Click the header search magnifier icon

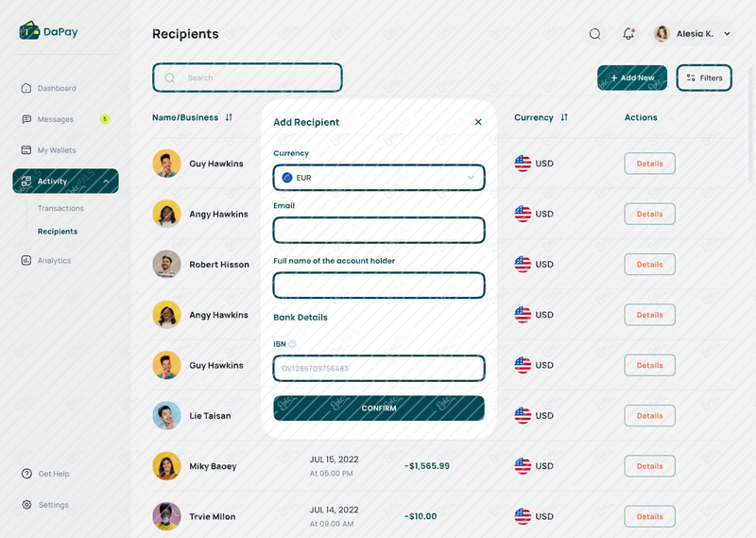tap(595, 34)
